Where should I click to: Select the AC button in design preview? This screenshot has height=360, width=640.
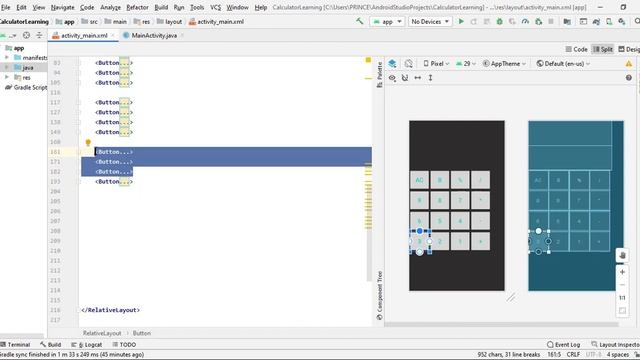click(420, 180)
